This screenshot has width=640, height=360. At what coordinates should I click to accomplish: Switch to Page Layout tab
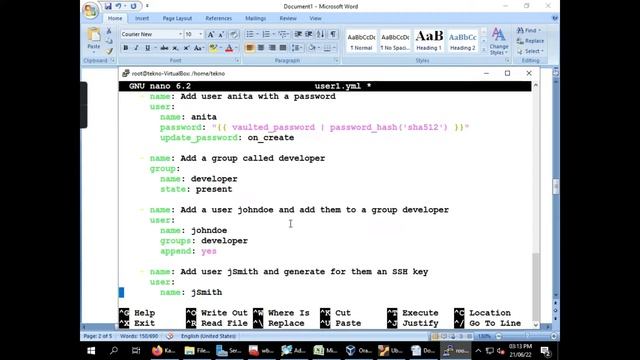pyautogui.click(x=177, y=18)
